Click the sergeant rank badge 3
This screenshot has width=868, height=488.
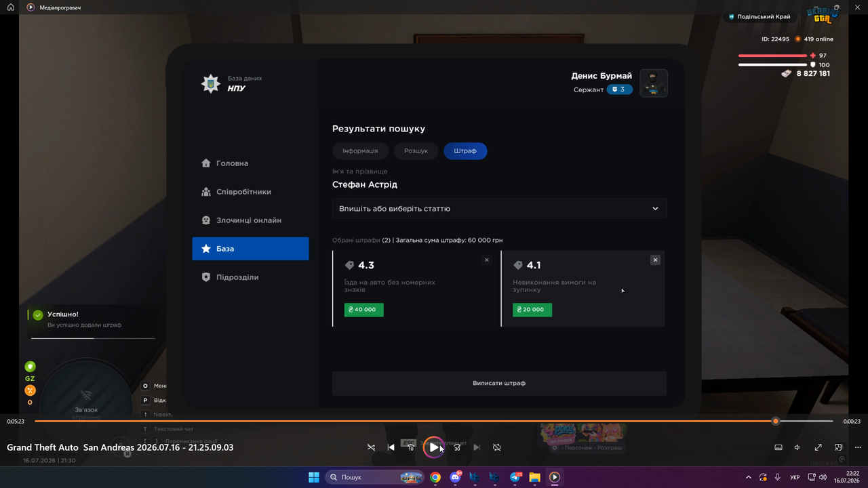coord(620,89)
